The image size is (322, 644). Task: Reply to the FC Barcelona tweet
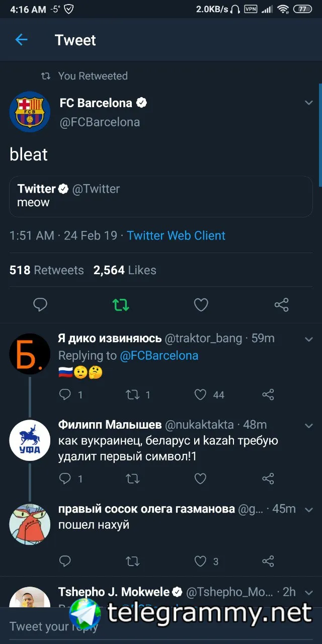[40, 304]
